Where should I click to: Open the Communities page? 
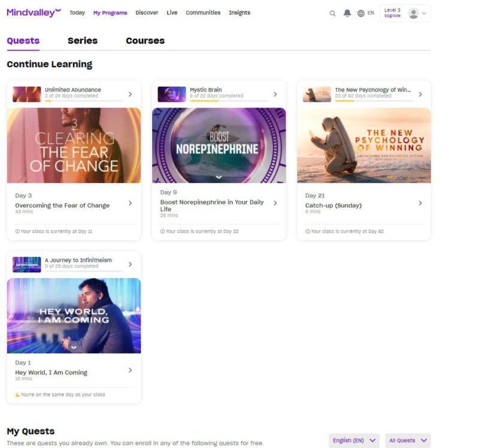point(203,13)
